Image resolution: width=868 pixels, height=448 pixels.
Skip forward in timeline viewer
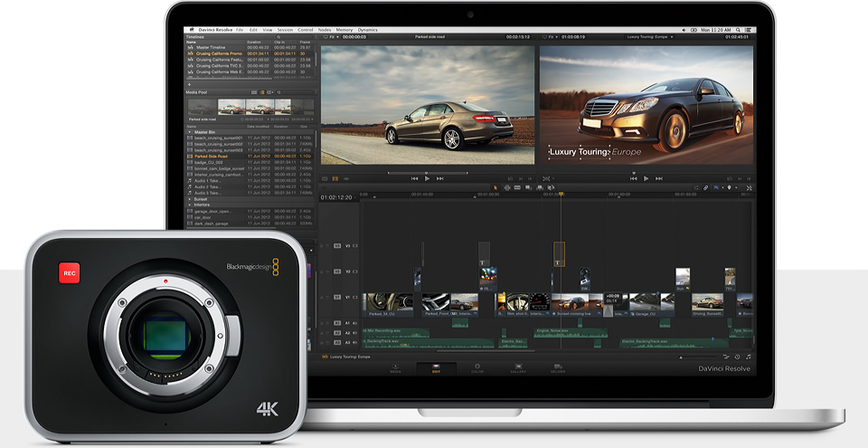click(x=659, y=178)
